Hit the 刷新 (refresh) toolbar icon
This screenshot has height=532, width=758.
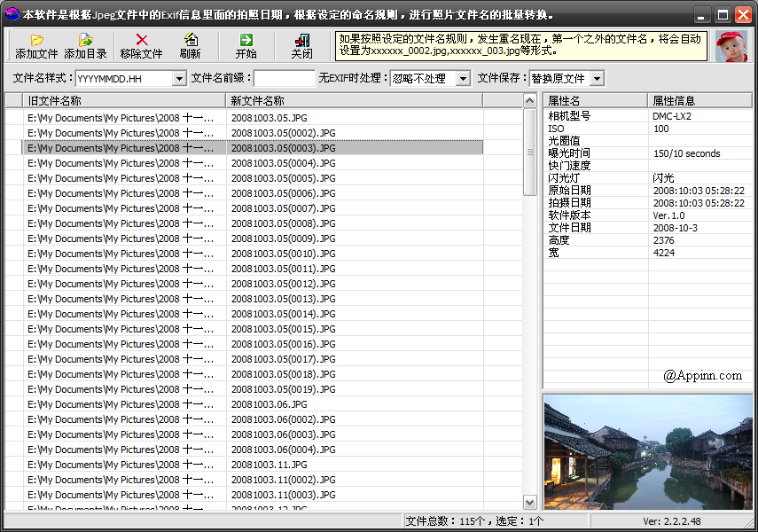[190, 41]
